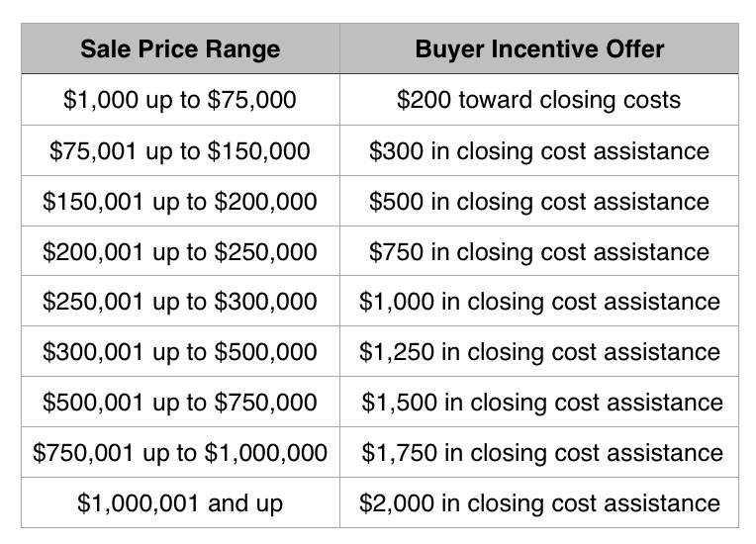Click the $1,500 in closing cost assistance cell
Viewport: 756px width, 544px height.
[x=539, y=402]
